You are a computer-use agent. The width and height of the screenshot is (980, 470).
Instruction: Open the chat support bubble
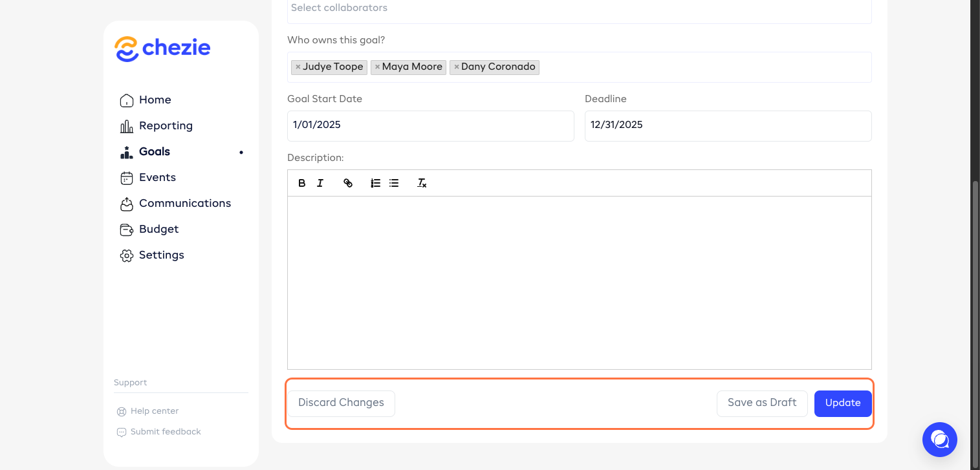click(939, 440)
